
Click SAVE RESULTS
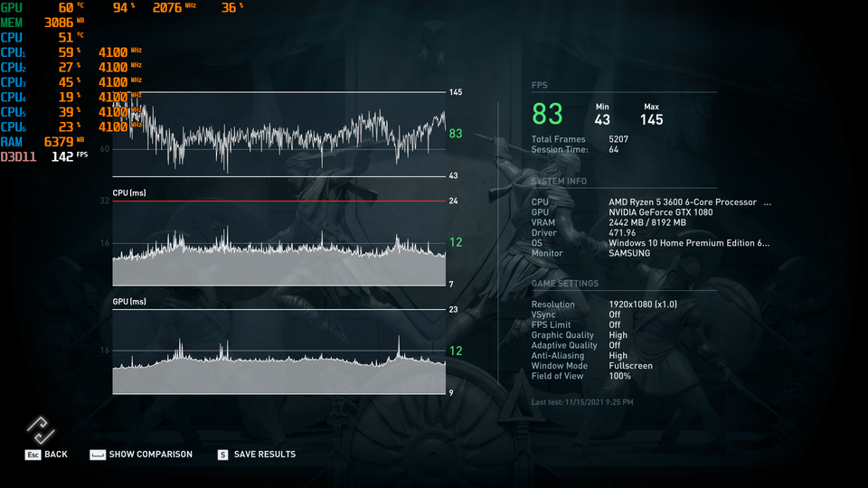[x=265, y=455]
